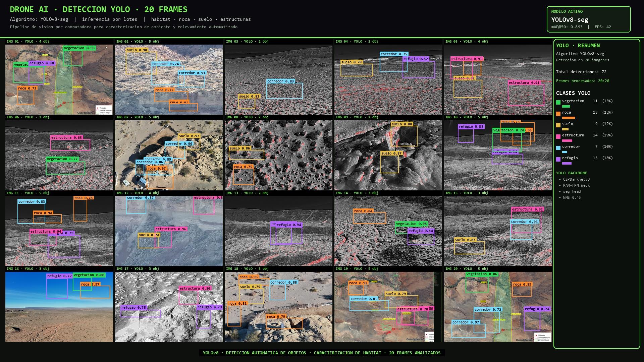This screenshot has height=362, width=644.
Task: Open the IMG 18 frame thumbnail
Action: click(278, 307)
